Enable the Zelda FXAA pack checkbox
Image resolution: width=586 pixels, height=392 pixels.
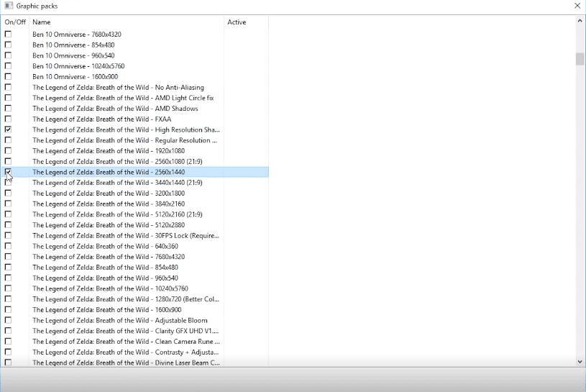point(8,119)
